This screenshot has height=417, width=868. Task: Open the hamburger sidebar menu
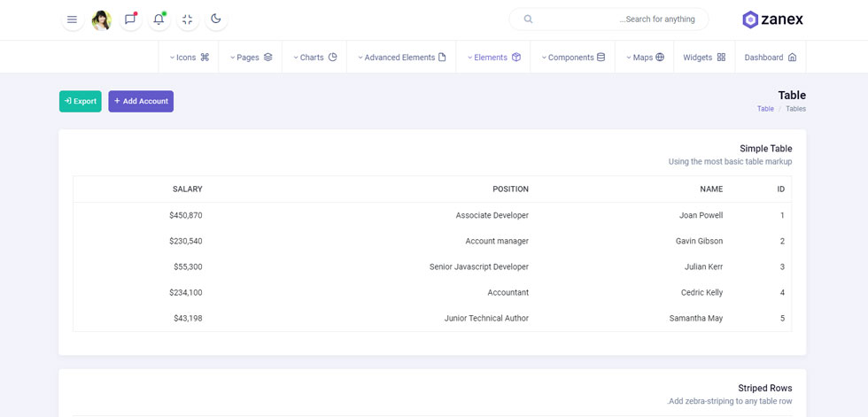point(72,19)
